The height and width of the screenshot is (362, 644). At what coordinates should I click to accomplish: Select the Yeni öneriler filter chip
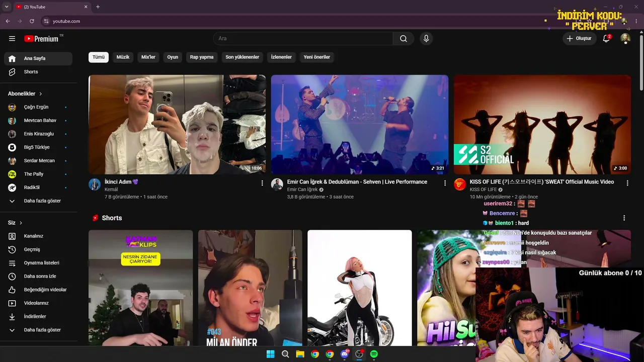click(x=317, y=57)
